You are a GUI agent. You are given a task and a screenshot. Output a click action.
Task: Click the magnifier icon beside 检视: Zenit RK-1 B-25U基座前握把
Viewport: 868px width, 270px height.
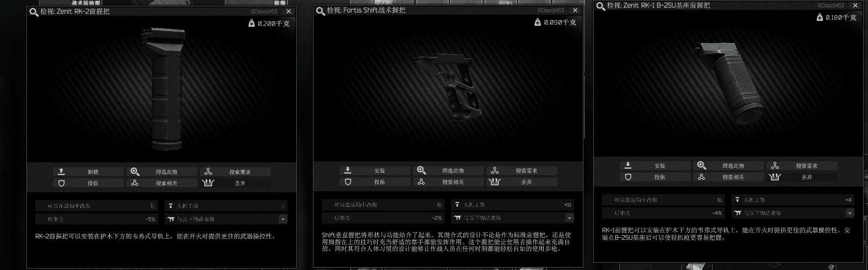tap(601, 6)
